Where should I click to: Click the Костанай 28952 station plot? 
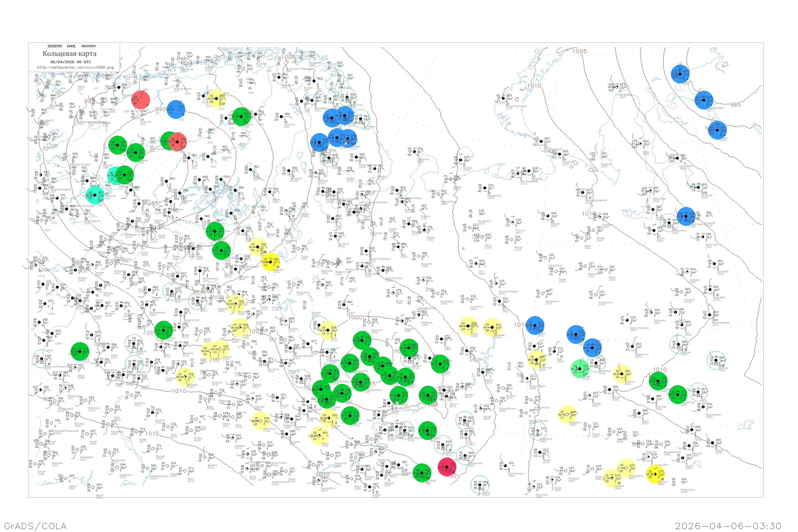[x=566, y=471]
